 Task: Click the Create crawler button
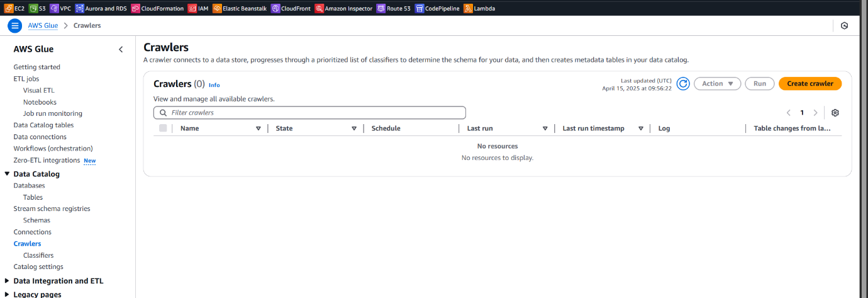(x=810, y=84)
